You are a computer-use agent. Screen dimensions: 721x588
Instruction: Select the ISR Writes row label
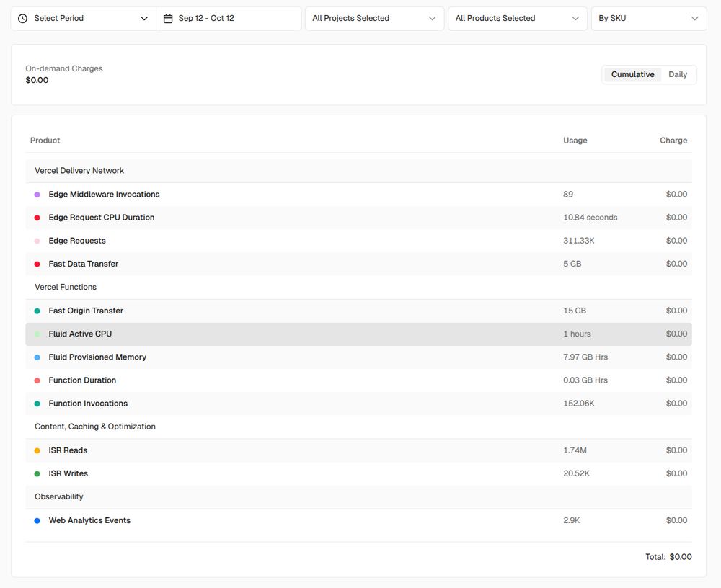tap(68, 473)
